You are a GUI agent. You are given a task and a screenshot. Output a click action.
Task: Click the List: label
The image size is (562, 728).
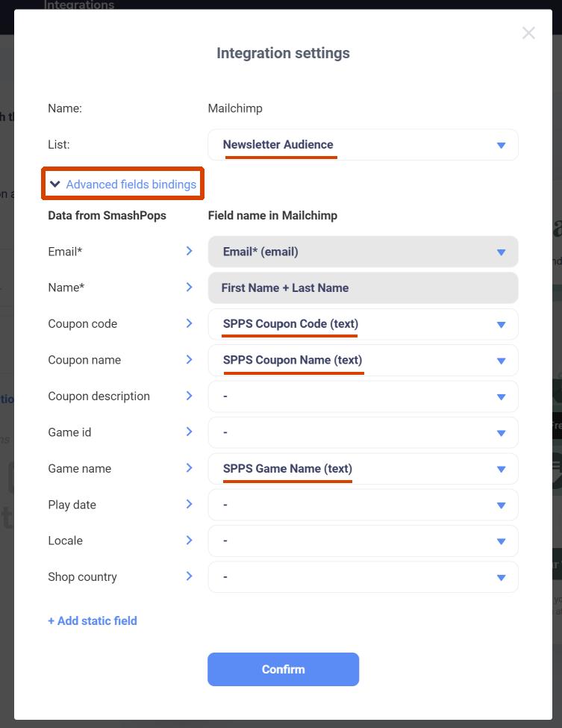pyautogui.click(x=59, y=145)
